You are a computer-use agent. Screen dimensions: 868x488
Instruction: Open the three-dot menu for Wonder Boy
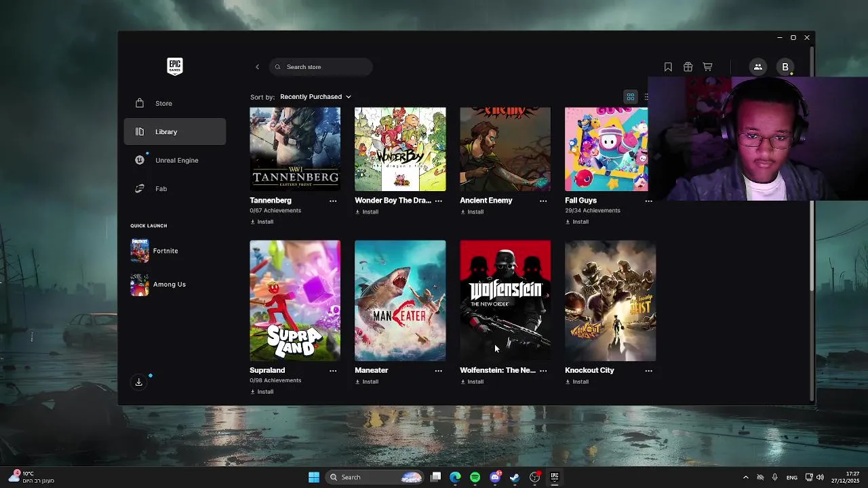(x=438, y=201)
